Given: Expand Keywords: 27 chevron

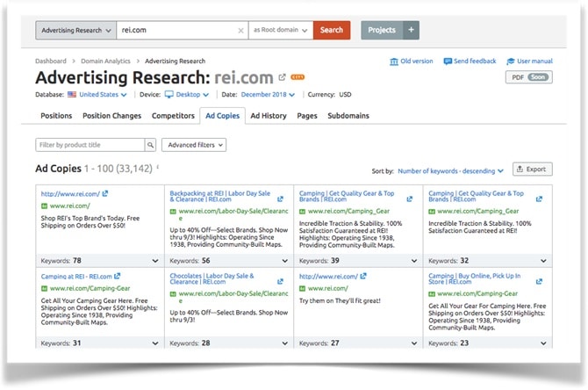Looking at the screenshot, I should (414, 343).
